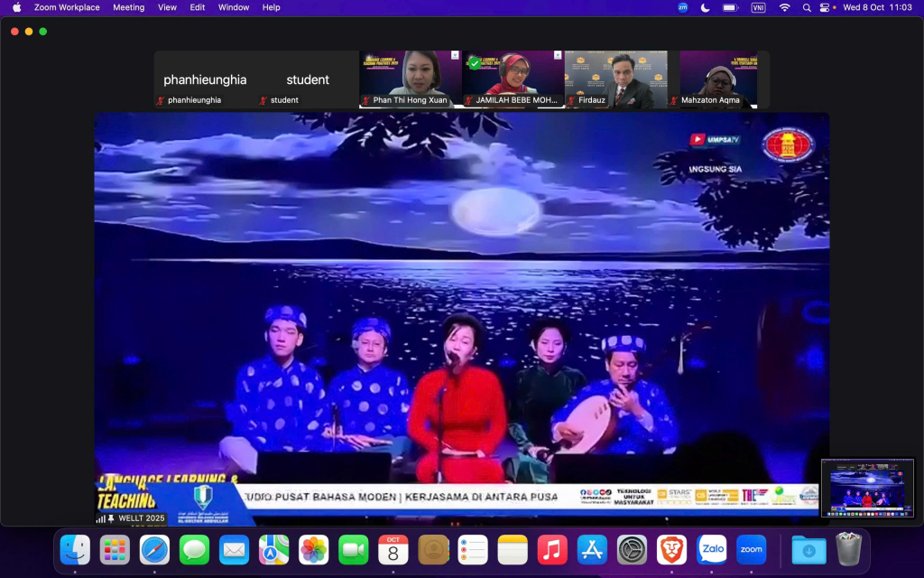
Task: Launch Brave browser from the Dock
Action: click(671, 550)
